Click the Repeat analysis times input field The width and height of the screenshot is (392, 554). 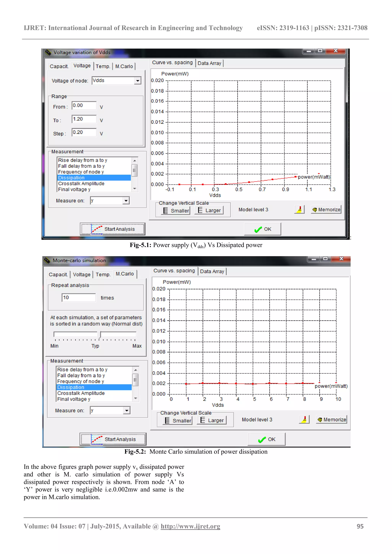pos(78,297)
